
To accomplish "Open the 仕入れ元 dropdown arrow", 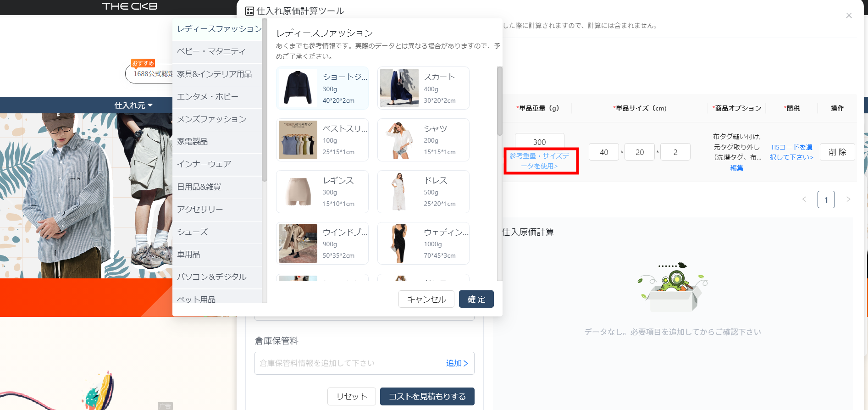I will [150, 105].
